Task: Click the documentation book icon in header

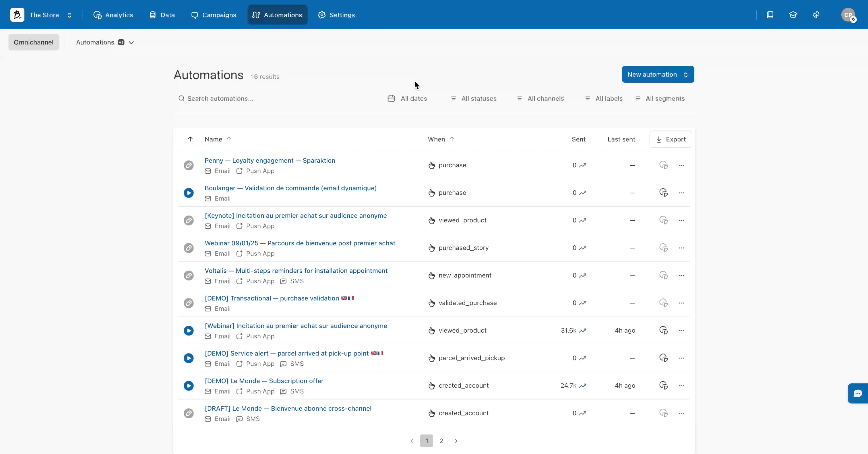Action: pyautogui.click(x=770, y=15)
